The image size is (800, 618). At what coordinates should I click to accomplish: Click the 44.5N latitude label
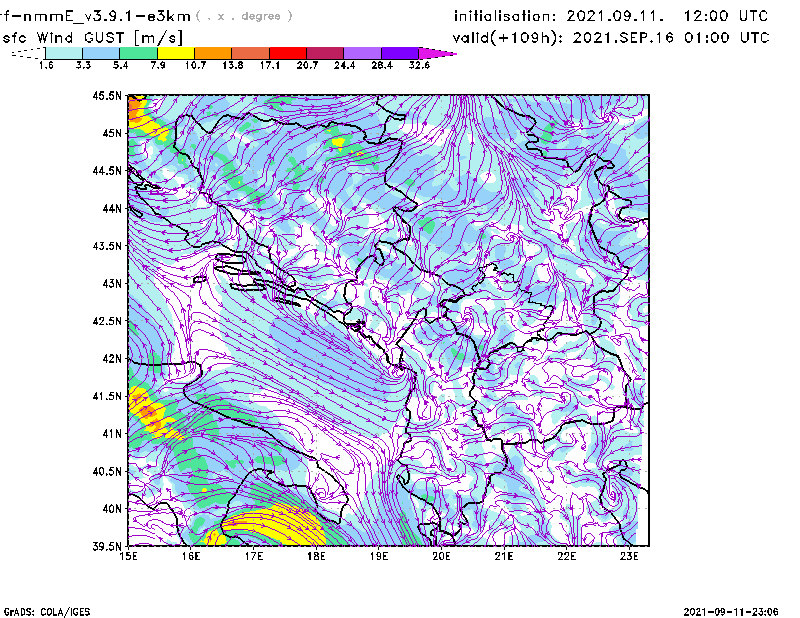pyautogui.click(x=107, y=170)
